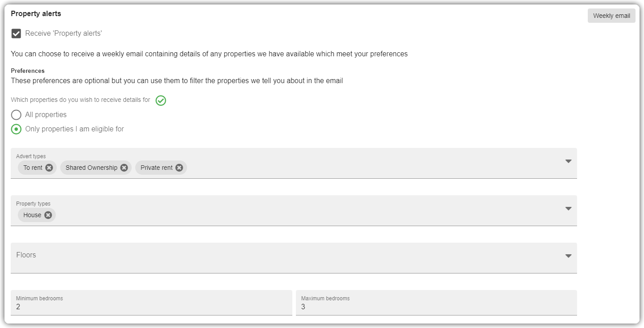Screen dimensions: 644x328
Task: Open the Property types dropdown arrow
Action: tap(568, 209)
